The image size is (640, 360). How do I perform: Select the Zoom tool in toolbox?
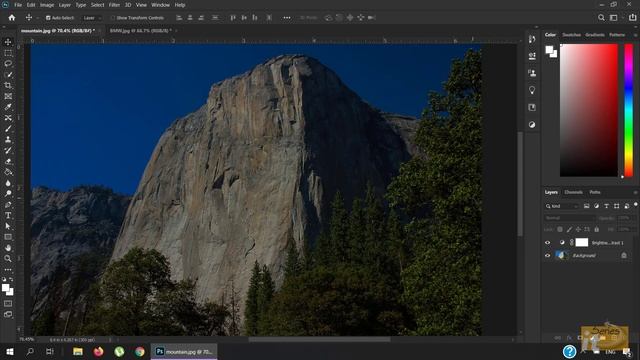[8, 258]
